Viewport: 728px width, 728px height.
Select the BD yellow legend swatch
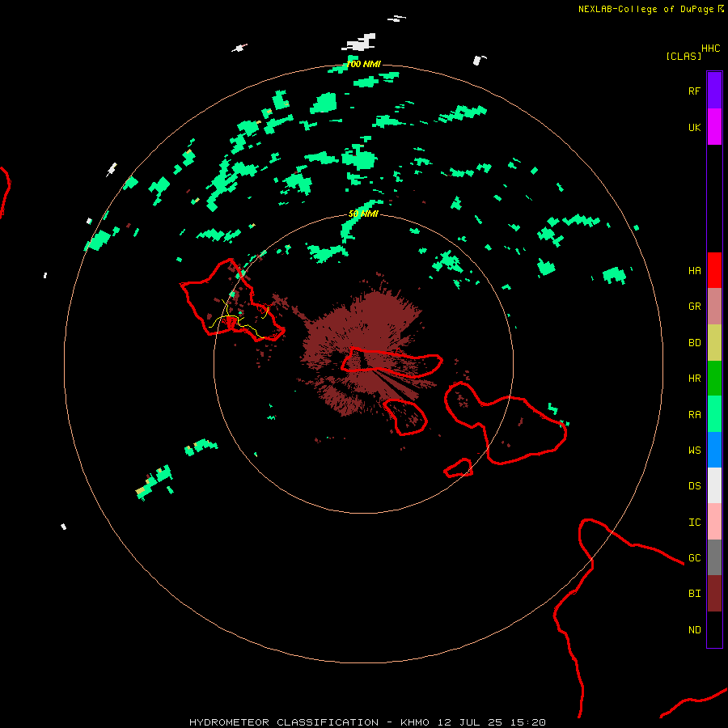tap(714, 342)
